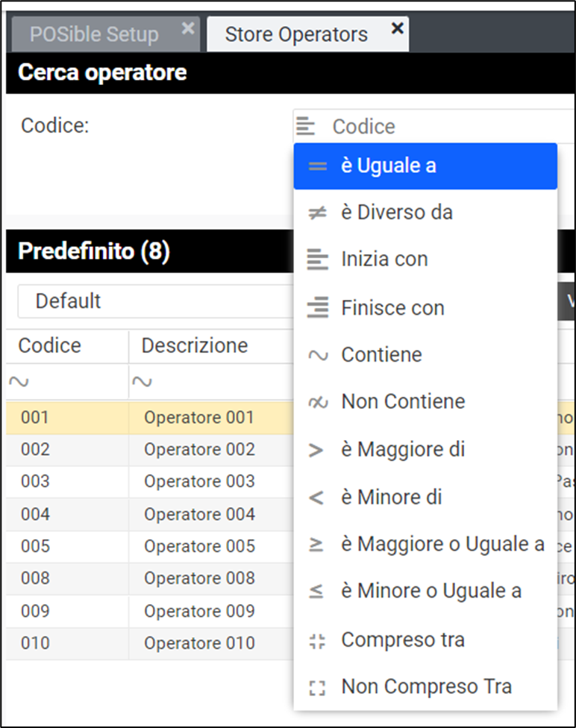Choose è Maggiore o Uguale a
Image resolution: width=576 pixels, height=728 pixels.
click(x=442, y=545)
